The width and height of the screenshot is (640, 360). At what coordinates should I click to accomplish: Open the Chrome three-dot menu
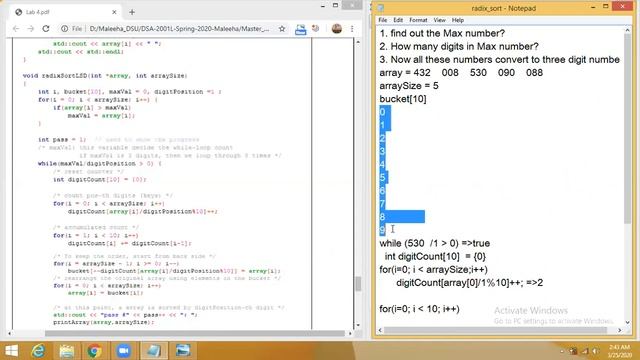[352, 29]
